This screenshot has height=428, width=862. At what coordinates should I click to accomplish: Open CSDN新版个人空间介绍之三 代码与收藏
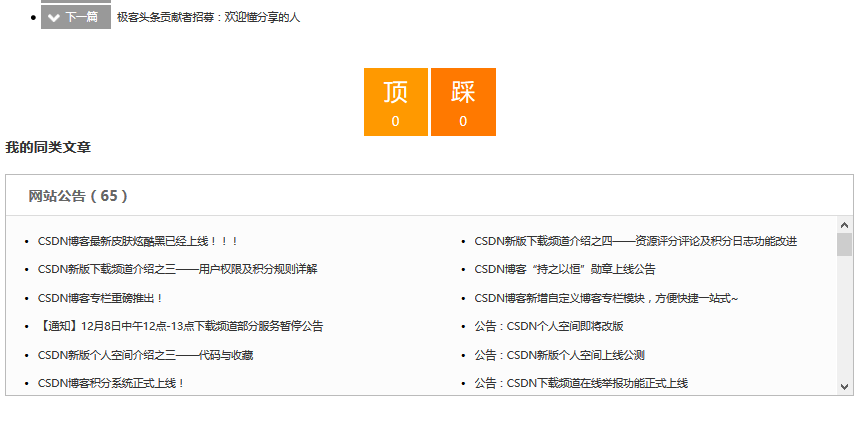pyautogui.click(x=146, y=355)
